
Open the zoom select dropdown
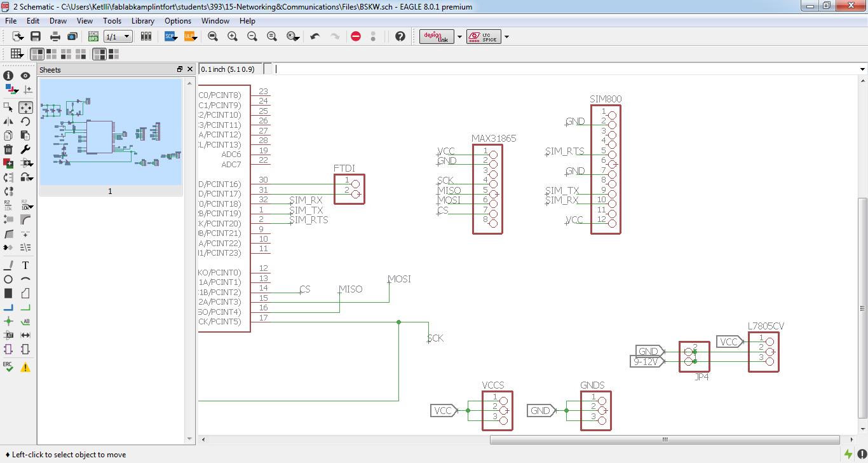coord(294,36)
